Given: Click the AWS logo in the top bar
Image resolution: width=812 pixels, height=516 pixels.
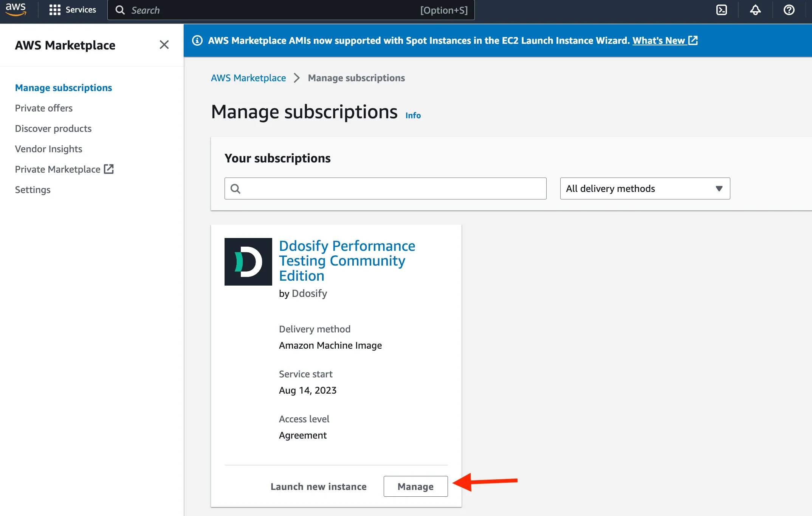Looking at the screenshot, I should tap(16, 9).
